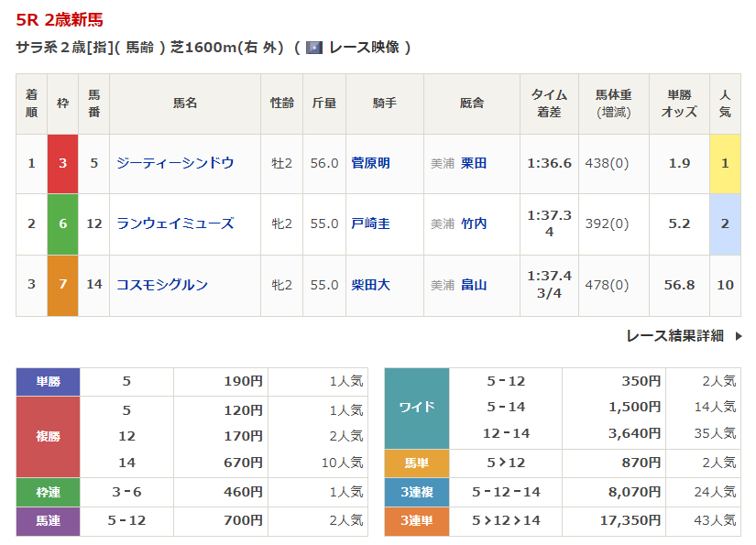Click the ワイド payout label

(x=417, y=407)
